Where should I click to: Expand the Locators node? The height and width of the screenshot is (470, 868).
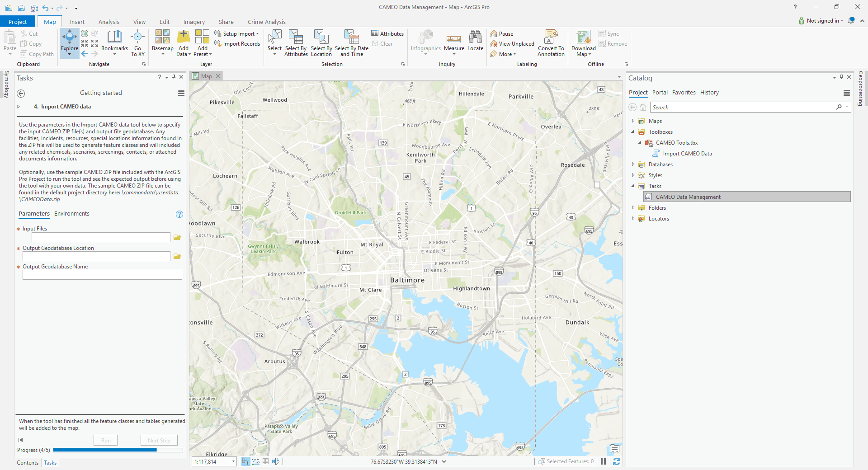633,219
